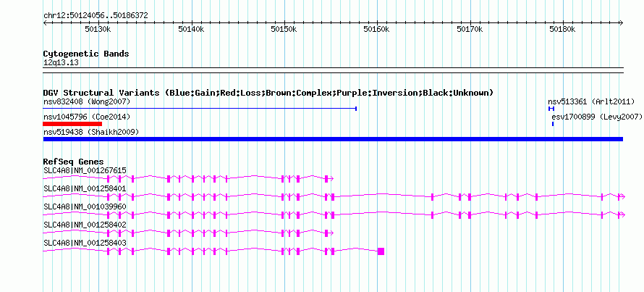644x292 pixels.
Task: Click the thick blue nsv519438 gain bar
Action: 333,139
